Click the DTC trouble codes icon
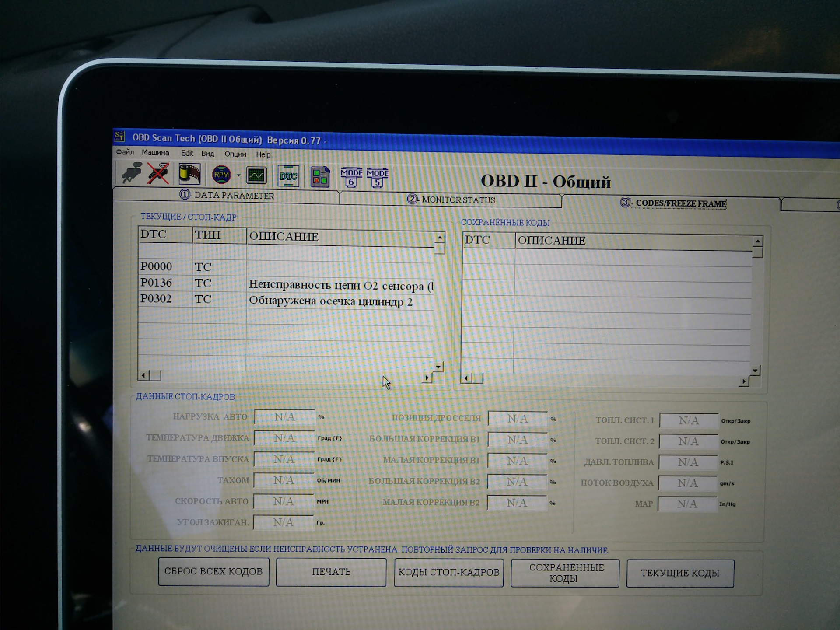 click(288, 176)
